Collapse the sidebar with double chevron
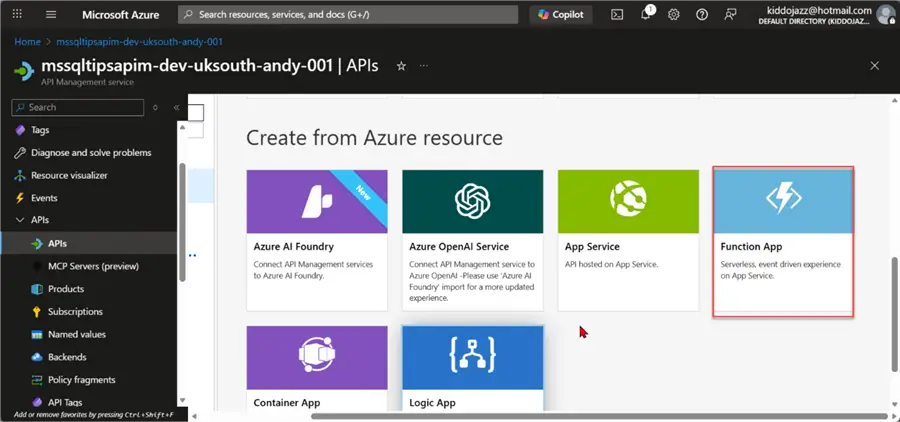This screenshot has width=900, height=422. 176,107
